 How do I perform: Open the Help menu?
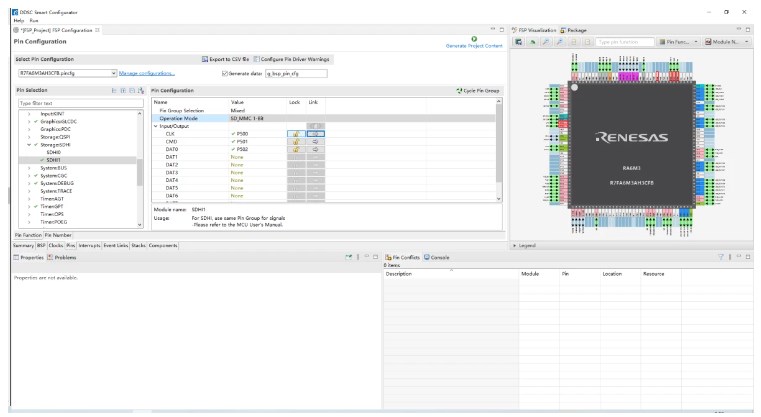coord(18,21)
